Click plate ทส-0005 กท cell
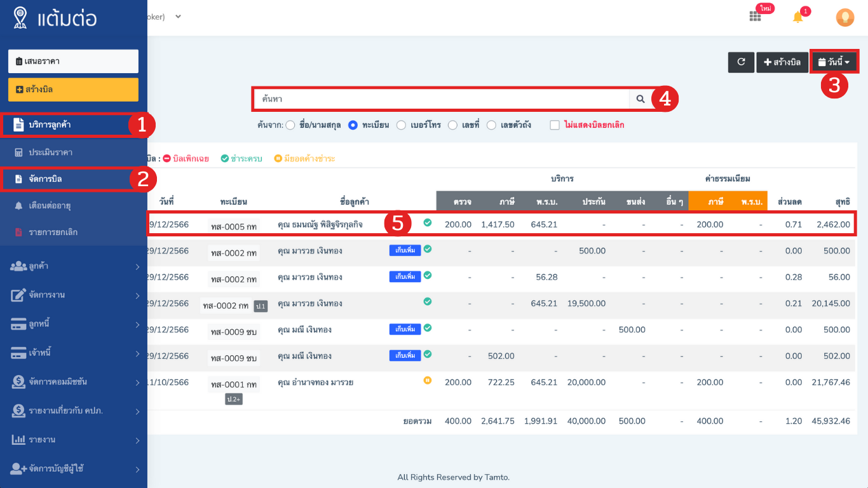 234,226
